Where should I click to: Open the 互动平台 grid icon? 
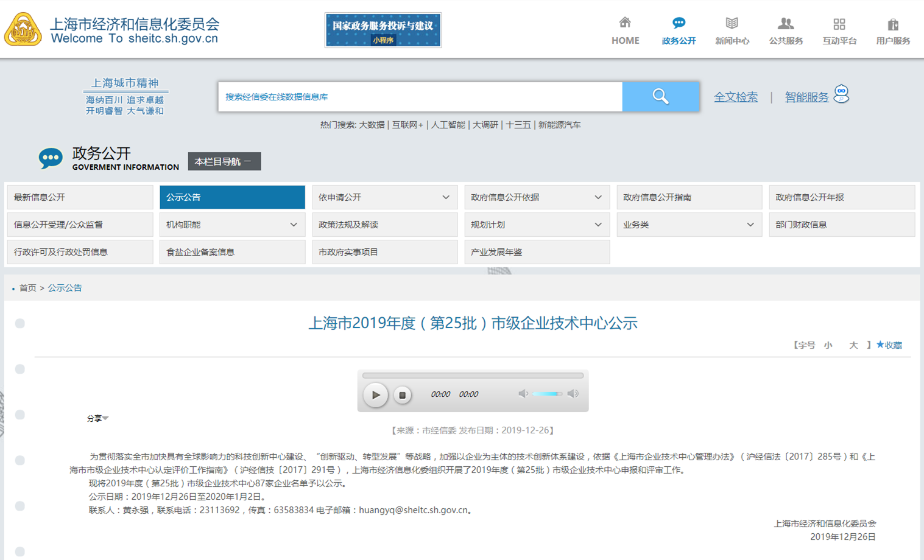[839, 24]
